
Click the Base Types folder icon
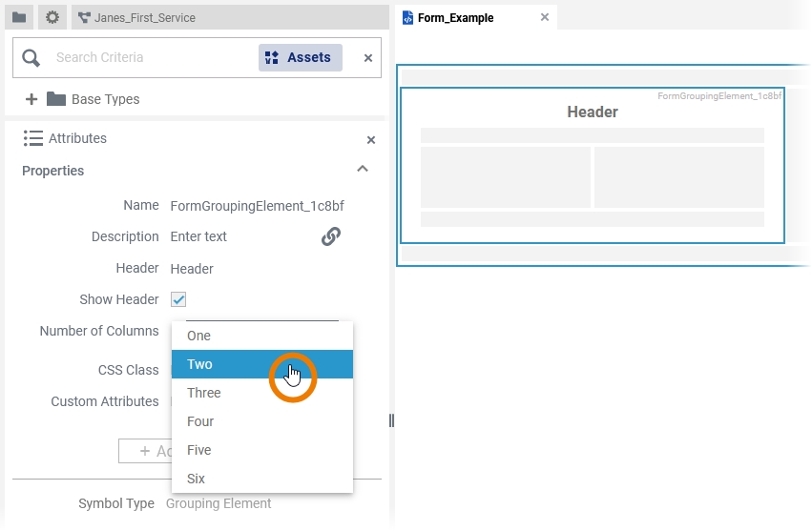pyautogui.click(x=56, y=99)
